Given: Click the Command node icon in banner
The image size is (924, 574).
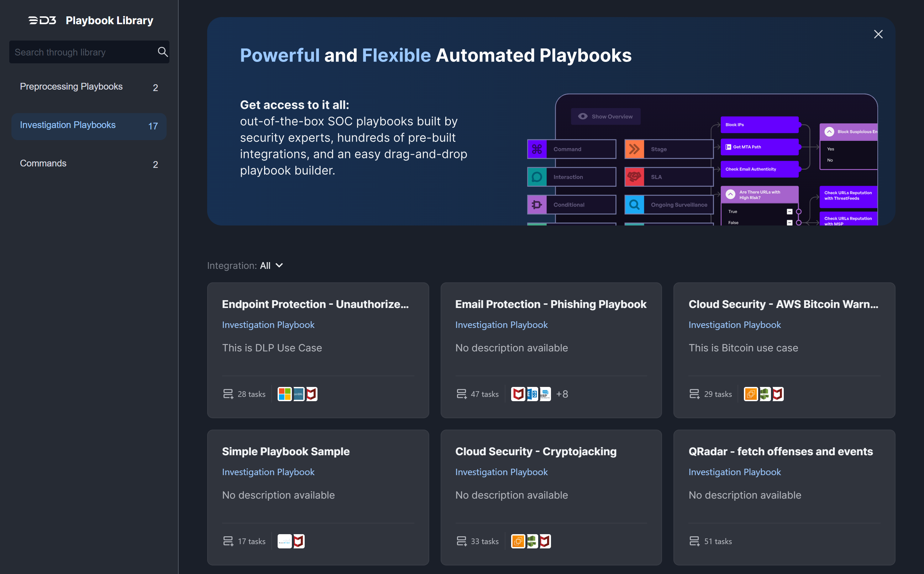Looking at the screenshot, I should point(537,149).
